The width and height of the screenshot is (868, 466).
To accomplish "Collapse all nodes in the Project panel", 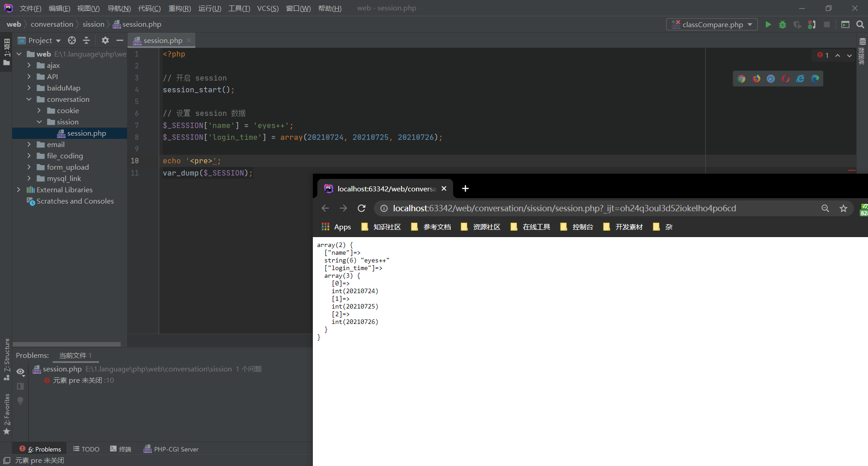I will pos(86,40).
